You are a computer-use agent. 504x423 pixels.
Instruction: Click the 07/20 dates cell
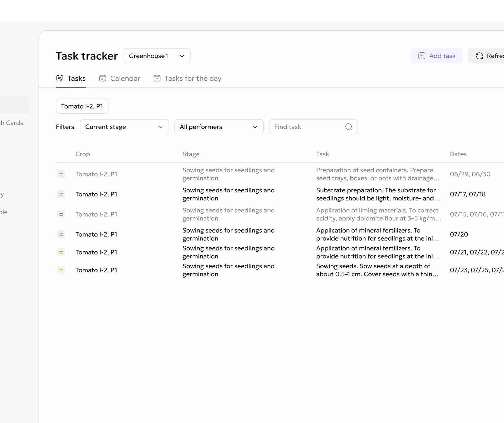(459, 234)
